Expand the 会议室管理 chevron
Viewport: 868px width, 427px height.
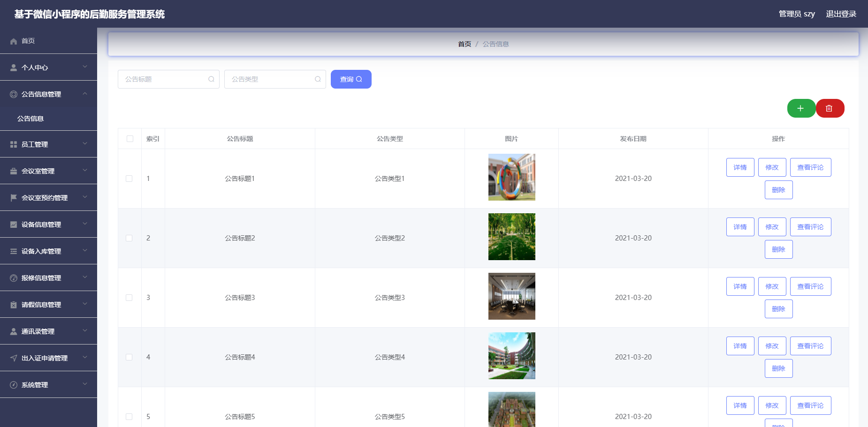click(85, 171)
